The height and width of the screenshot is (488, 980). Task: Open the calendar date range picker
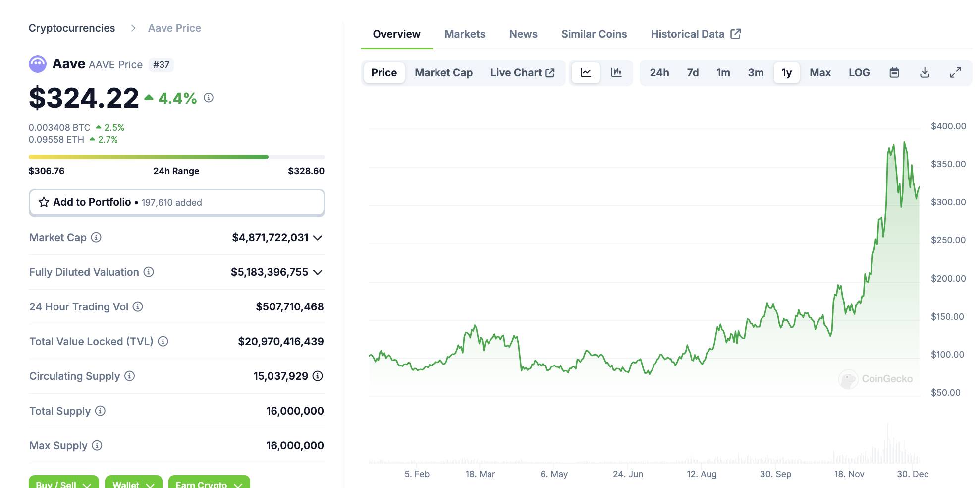894,73
